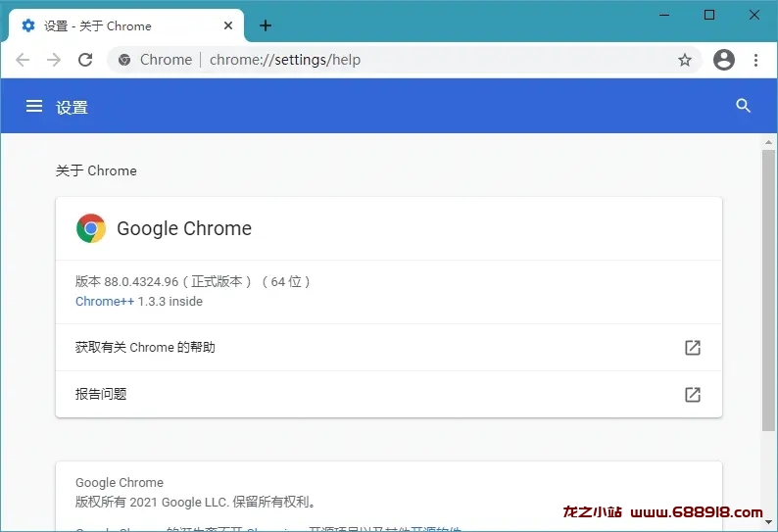Screen dimensions: 778x532
Task: Click the 关于 Chrome heading
Action: point(96,170)
